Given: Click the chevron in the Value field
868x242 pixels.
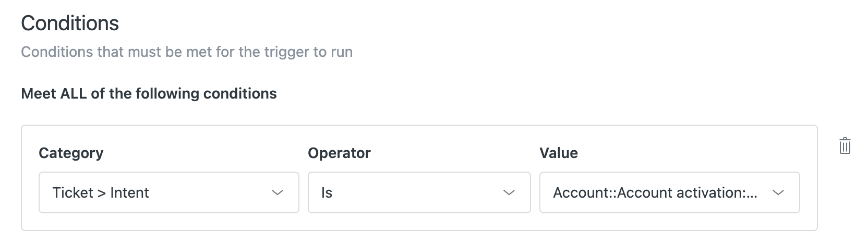Looking at the screenshot, I should pyautogui.click(x=778, y=192).
